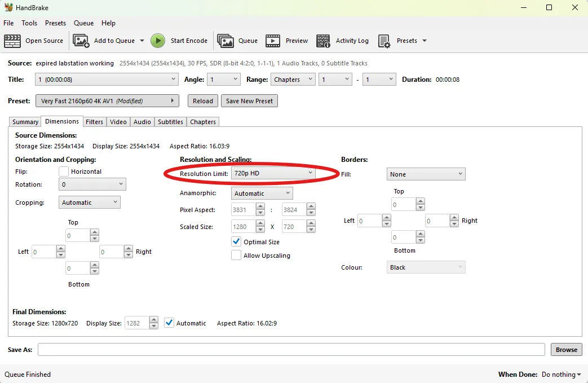
Task: Click in the Save As path field
Action: tap(291, 349)
